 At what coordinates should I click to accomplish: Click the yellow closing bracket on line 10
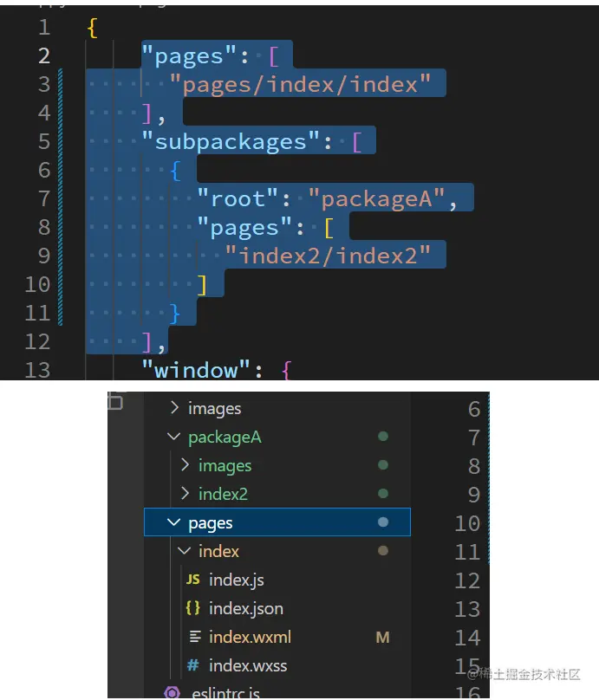pos(202,285)
